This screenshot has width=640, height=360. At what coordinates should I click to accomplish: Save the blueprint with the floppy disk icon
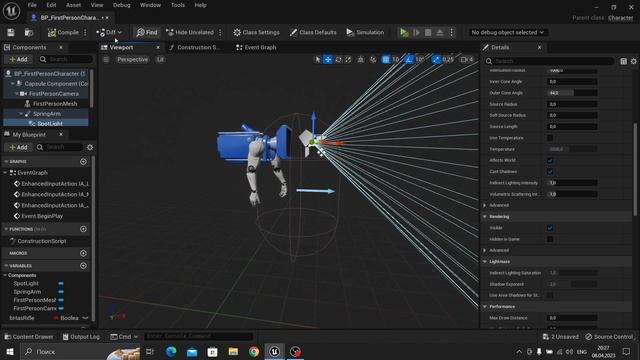point(11,32)
